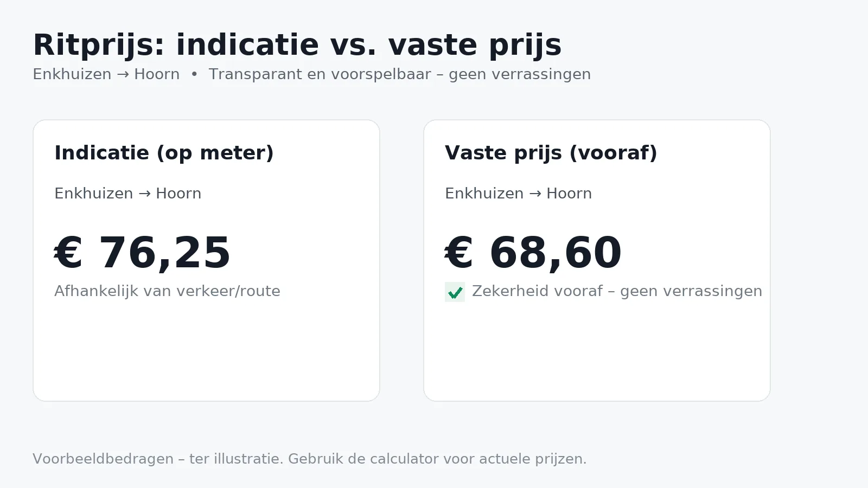868x488 pixels.
Task: Click the euro sign before 68,60
Action: click(x=459, y=253)
